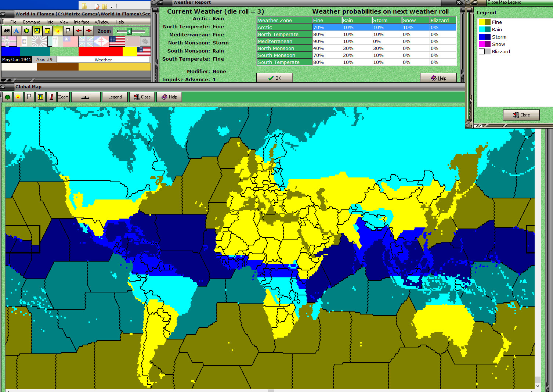Click the red right arrow icon

point(88,30)
